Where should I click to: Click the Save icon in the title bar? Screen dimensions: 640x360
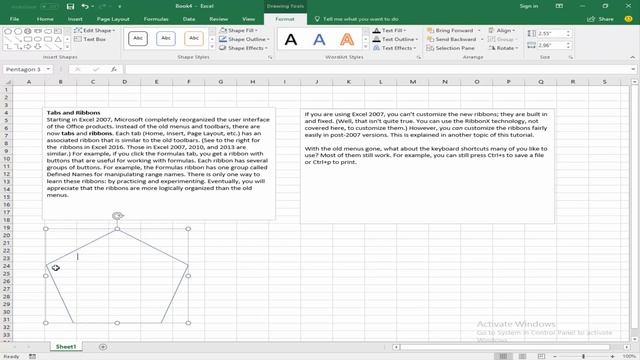70,6
